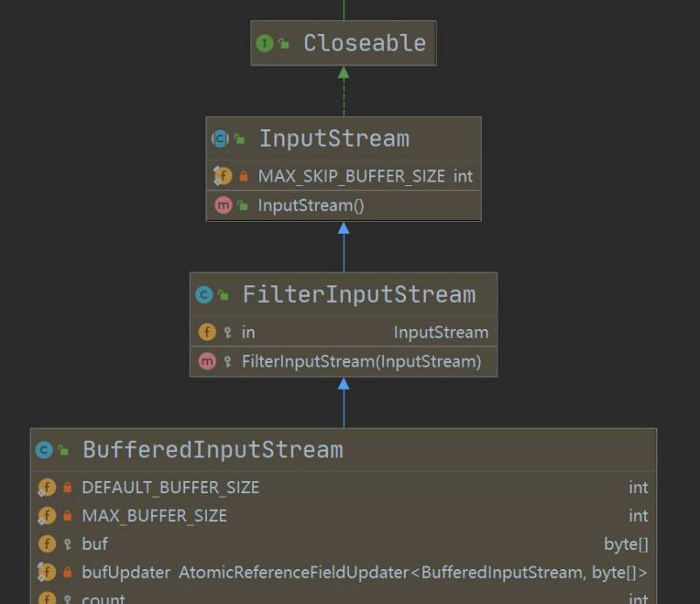Viewport: 700px width, 604px height.
Task: Select the Closeable interface node
Action: tap(343, 43)
